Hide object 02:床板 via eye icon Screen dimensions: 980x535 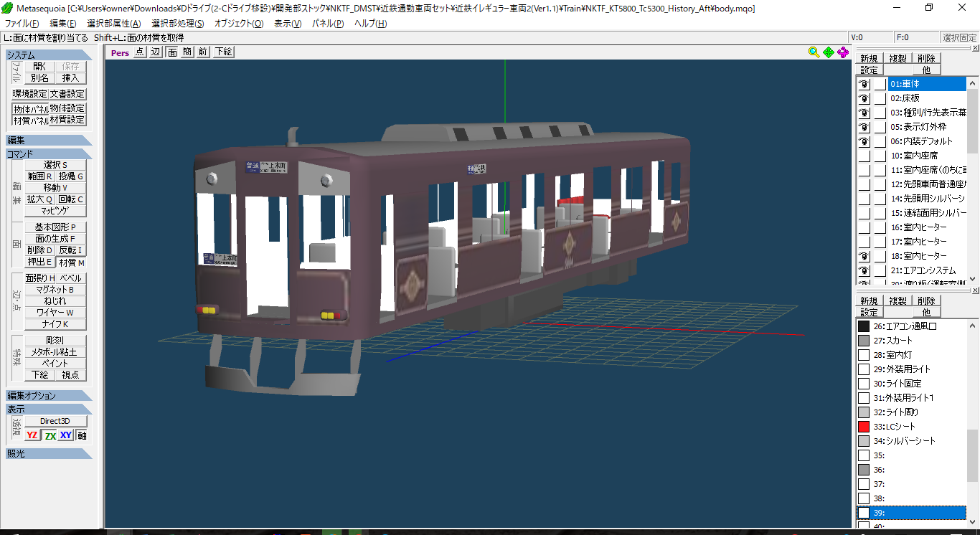(864, 98)
